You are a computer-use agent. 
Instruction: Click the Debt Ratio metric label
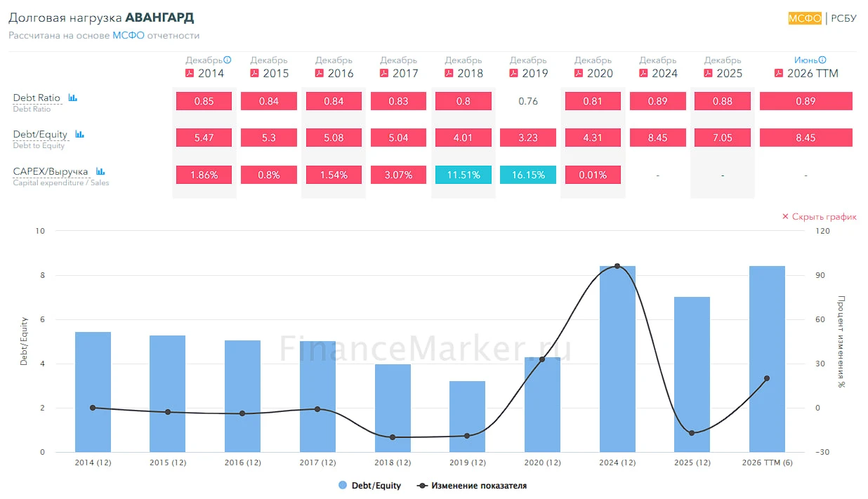[x=37, y=98]
